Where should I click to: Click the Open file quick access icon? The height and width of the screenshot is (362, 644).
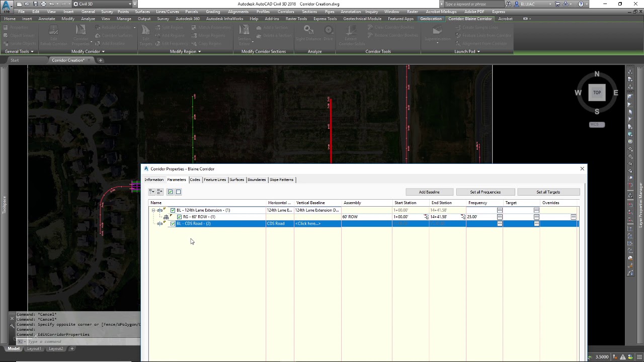pos(27,4)
